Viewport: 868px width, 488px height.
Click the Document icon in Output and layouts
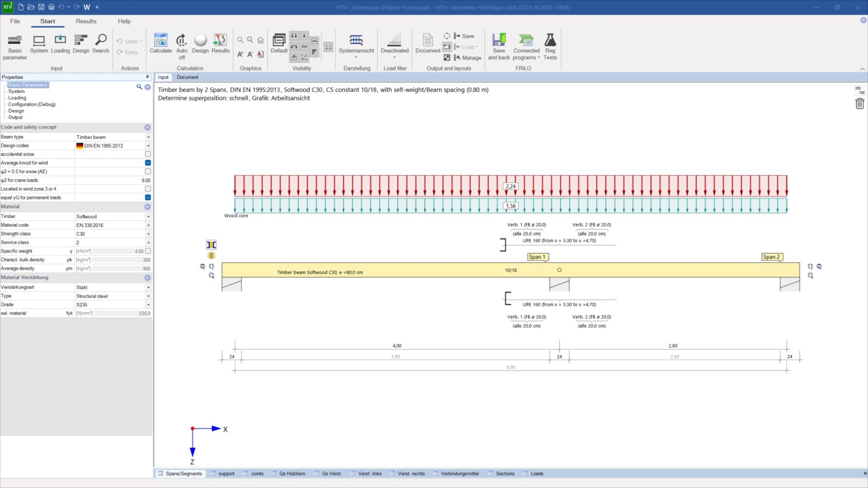[427, 41]
